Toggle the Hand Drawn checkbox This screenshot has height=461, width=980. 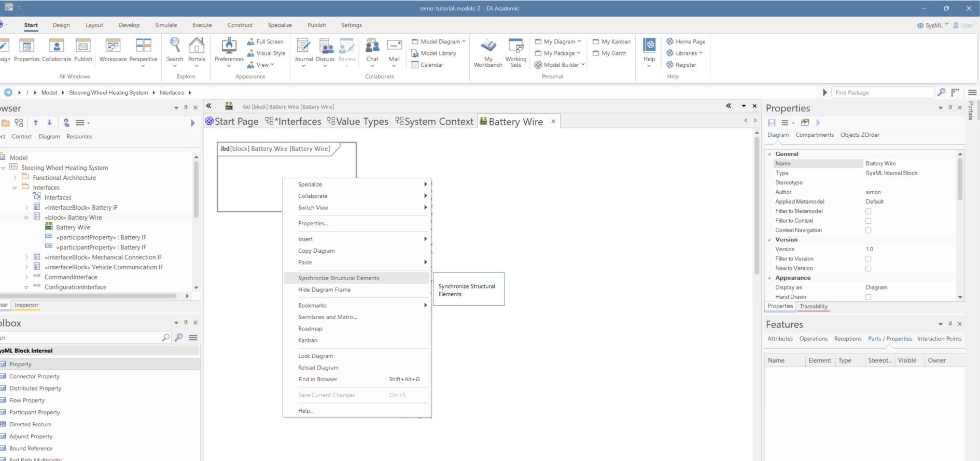coord(868,297)
